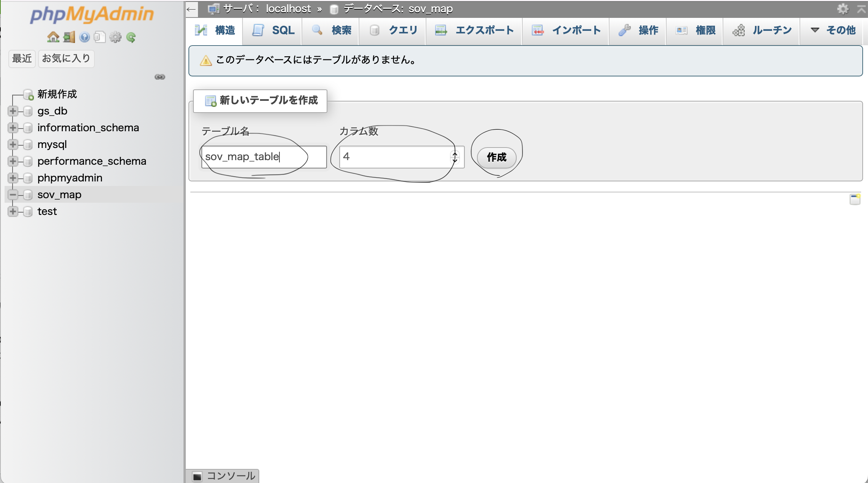
Task: Click the 新規作成 link in sidebar
Action: 57,94
